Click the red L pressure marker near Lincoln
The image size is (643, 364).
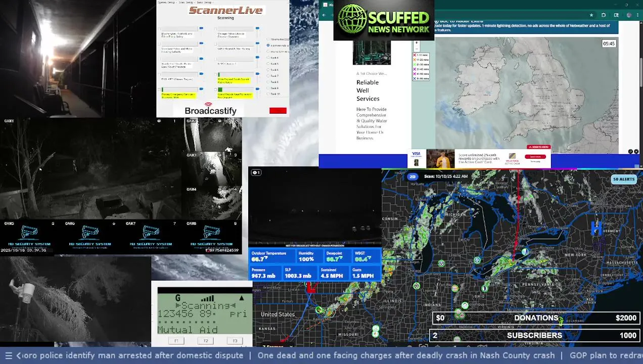[x=311, y=288]
